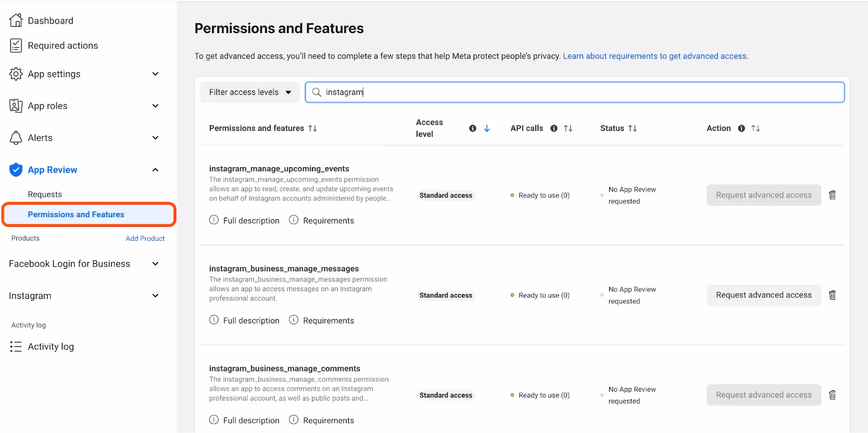Request advanced access for instagram_business_manage_messages
868x433 pixels.
point(763,295)
